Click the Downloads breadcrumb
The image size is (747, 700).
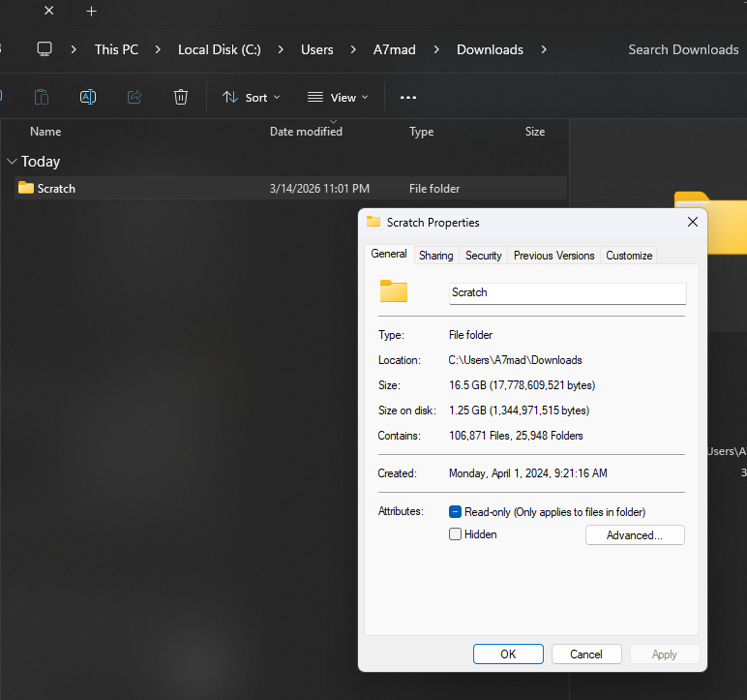pyautogui.click(x=490, y=49)
